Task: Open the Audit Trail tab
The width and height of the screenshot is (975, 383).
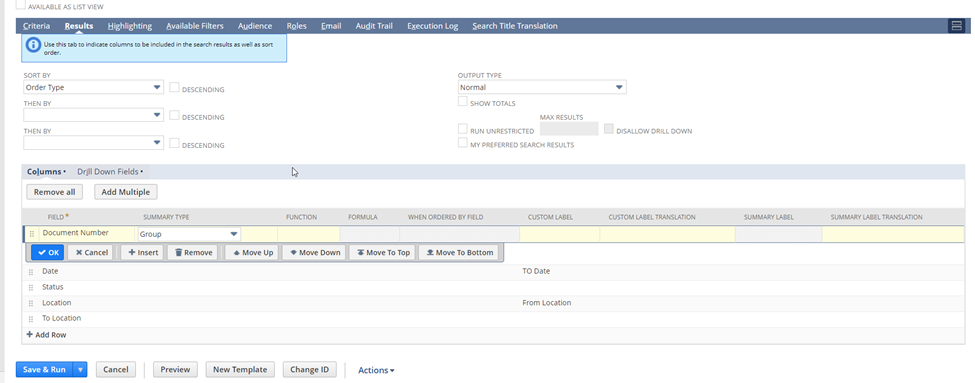Action: tap(374, 26)
